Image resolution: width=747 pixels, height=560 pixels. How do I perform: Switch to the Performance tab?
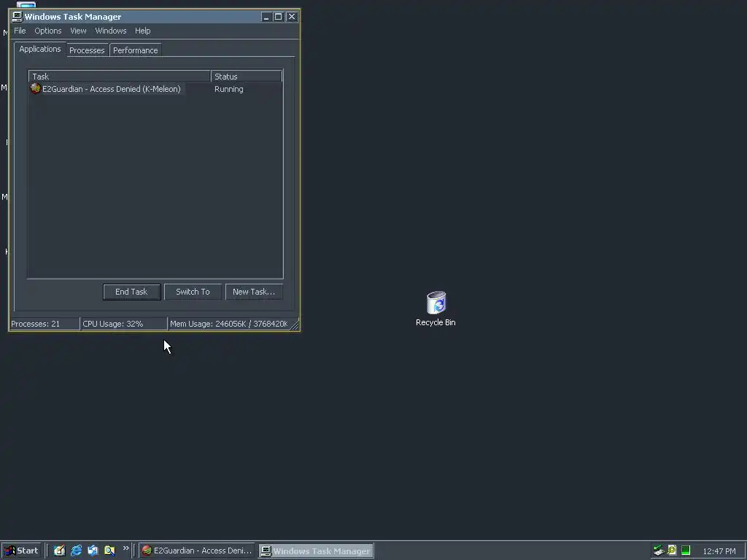pos(135,50)
